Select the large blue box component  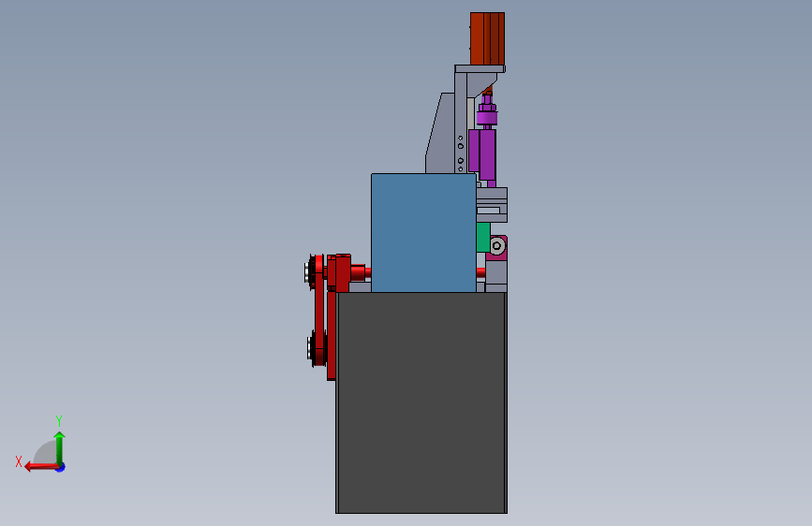pos(423,233)
